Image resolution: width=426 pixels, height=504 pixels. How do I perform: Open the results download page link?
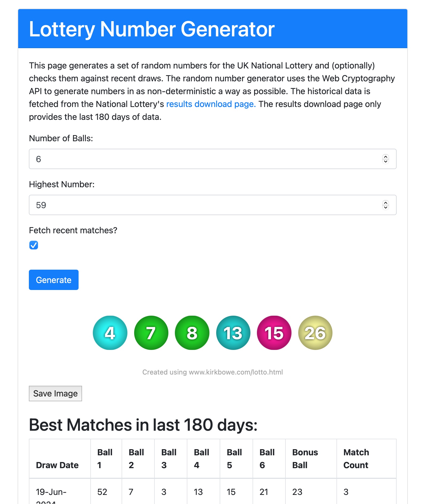click(x=211, y=104)
